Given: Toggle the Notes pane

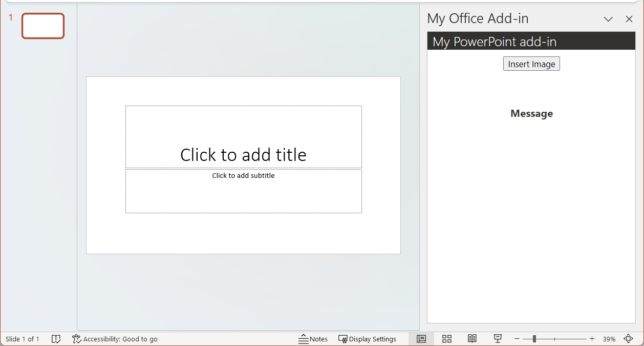Looking at the screenshot, I should pos(313,339).
